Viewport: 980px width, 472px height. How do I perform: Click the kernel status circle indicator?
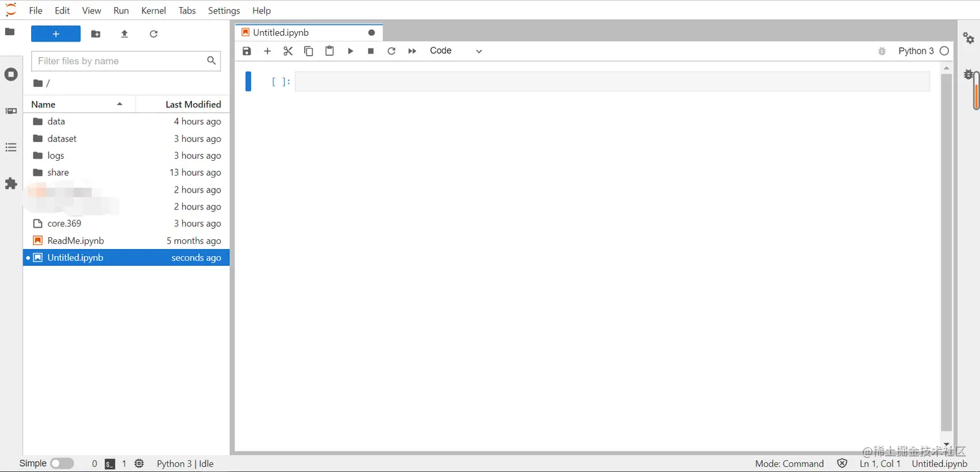pos(944,51)
